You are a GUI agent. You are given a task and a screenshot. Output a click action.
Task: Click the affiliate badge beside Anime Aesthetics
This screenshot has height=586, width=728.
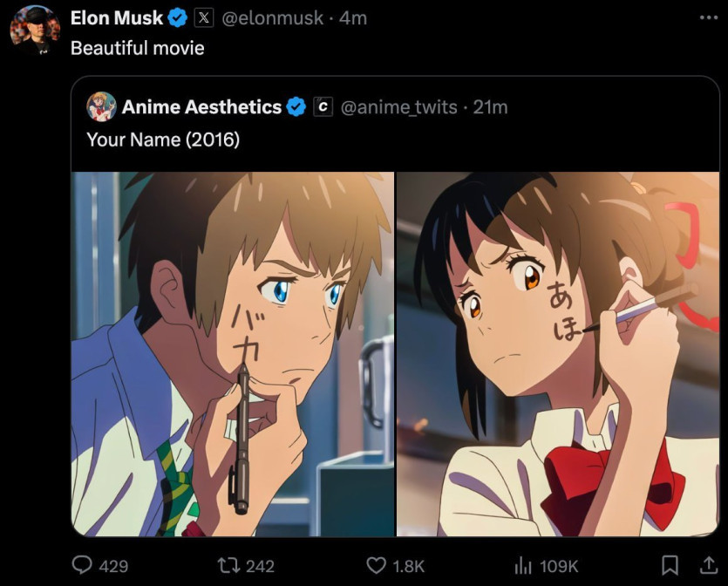pos(322,107)
